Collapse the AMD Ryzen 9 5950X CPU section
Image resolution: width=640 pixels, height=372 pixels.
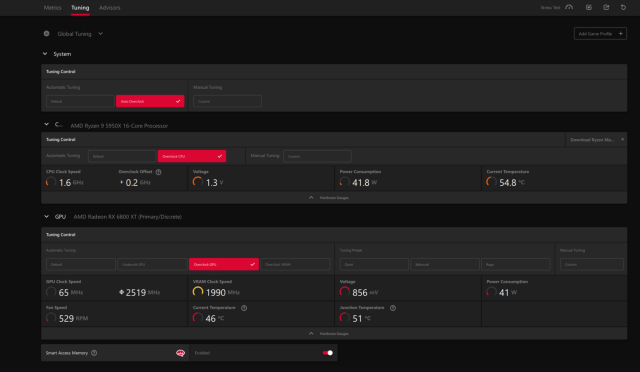tap(47, 124)
